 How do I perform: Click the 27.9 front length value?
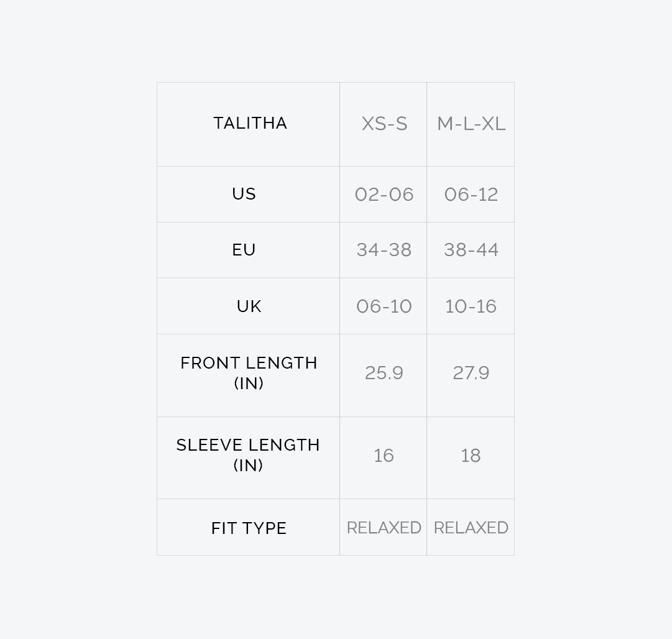[x=471, y=373]
